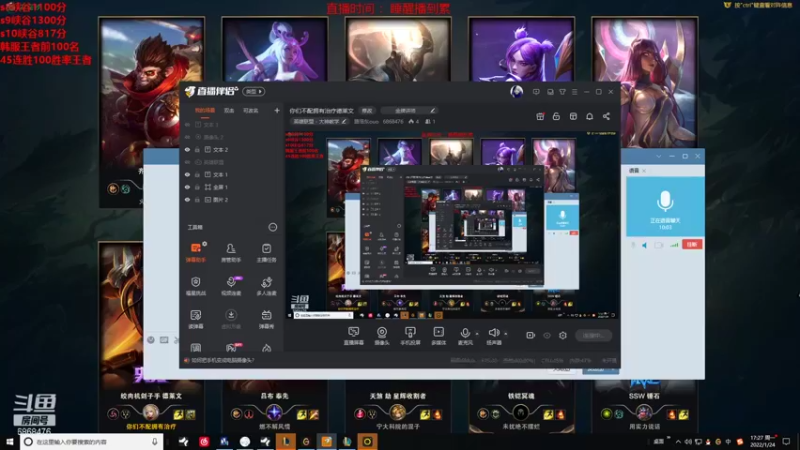Screen dimensions: 800x450
Task: Click 修改 to edit stream title
Action: 367,111
